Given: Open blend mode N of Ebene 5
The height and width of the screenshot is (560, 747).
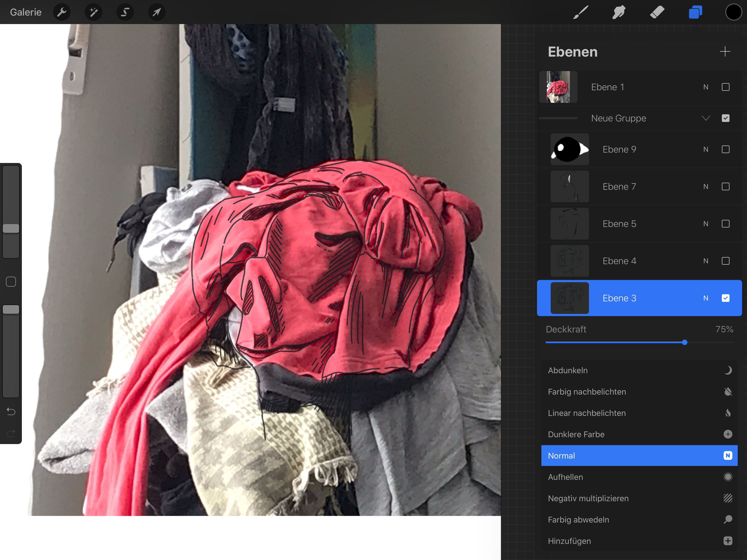Looking at the screenshot, I should (x=706, y=224).
